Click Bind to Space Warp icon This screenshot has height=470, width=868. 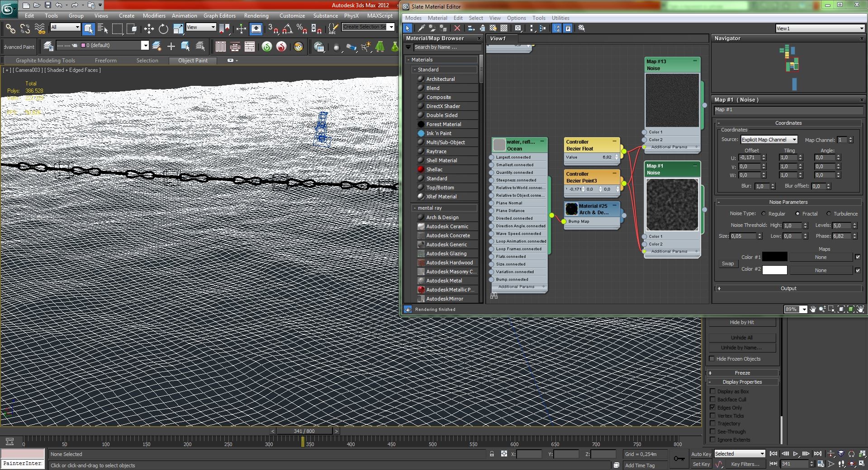tap(40, 29)
